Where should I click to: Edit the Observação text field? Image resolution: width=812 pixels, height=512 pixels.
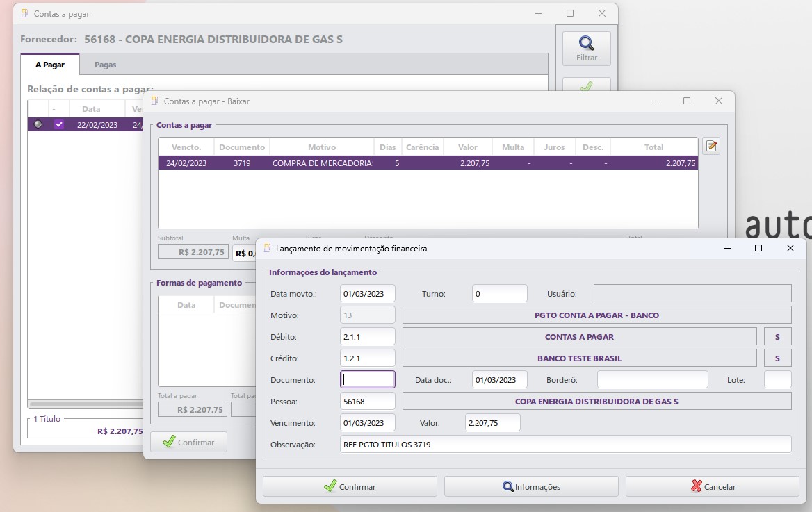click(x=565, y=444)
